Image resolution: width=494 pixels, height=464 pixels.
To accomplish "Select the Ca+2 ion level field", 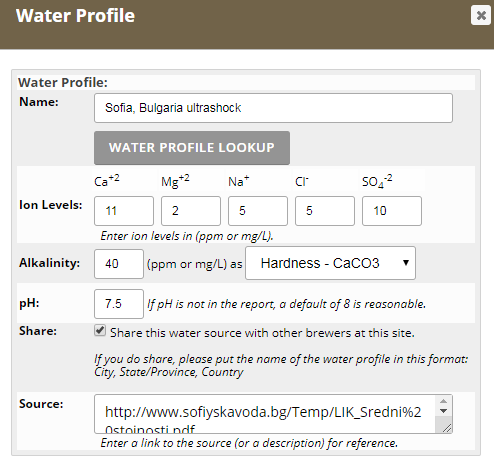I will pyautogui.click(x=124, y=211).
